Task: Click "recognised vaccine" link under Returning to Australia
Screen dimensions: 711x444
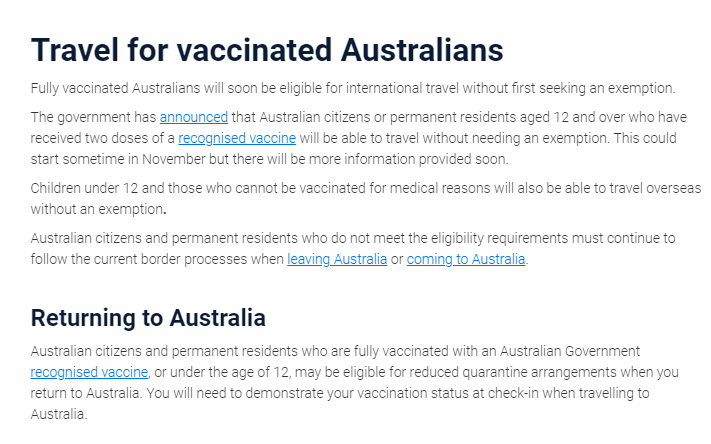Action: click(89, 372)
